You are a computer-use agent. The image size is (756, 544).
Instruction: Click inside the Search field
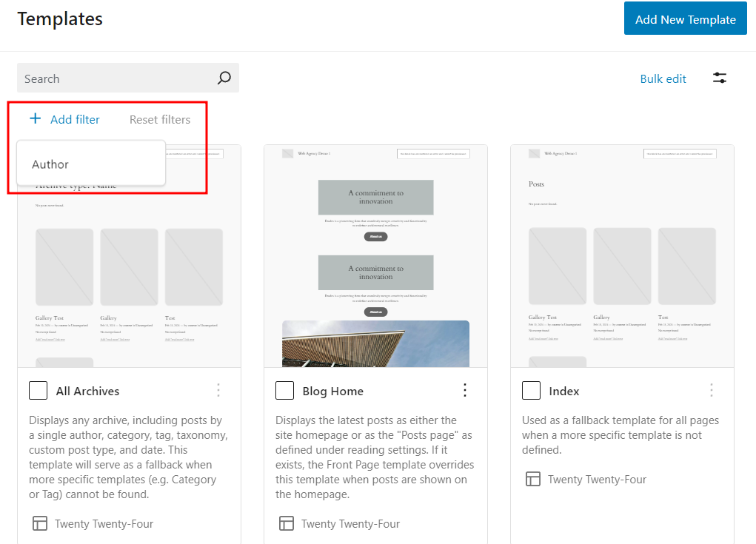[x=111, y=78]
